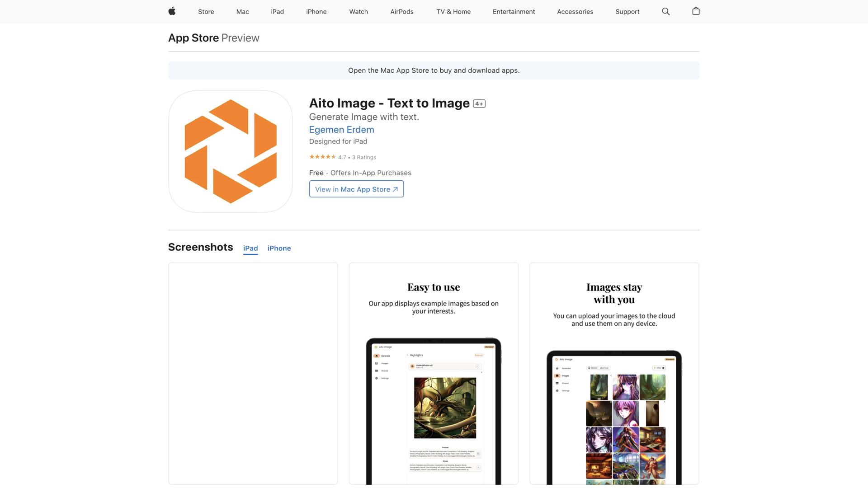
Task: Open the search magnifying glass icon
Action: click(x=665, y=11)
